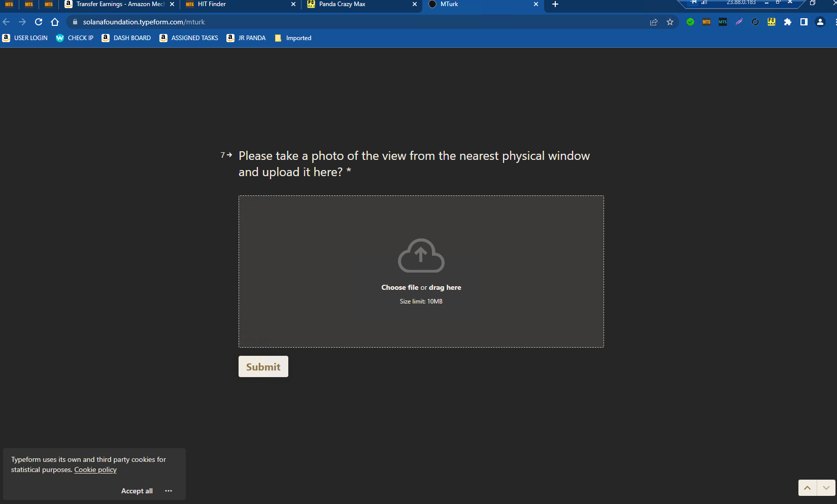Click the share page icon in address bar
This screenshot has width=837, height=504.
654,22
